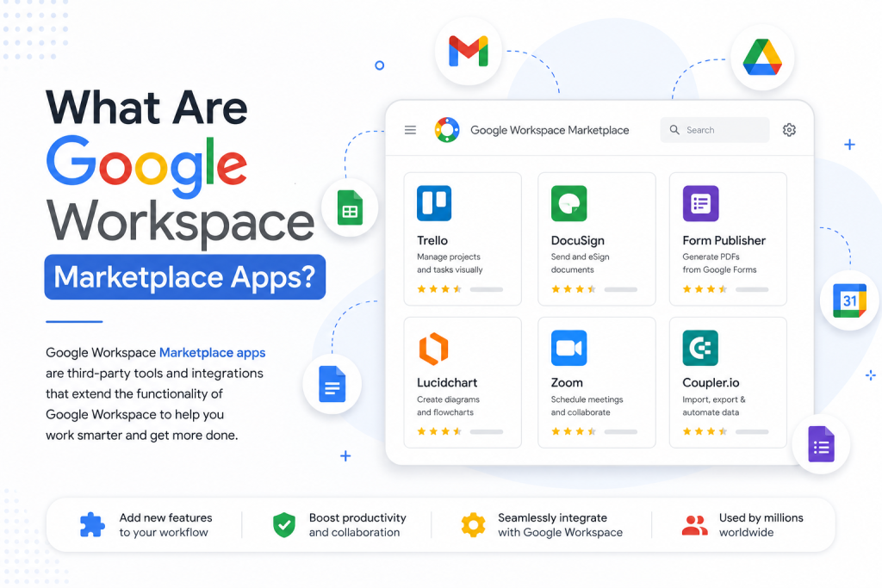Click the Google Workspace Marketplace title
Viewport: 882px width, 588px height.
pyautogui.click(x=550, y=130)
